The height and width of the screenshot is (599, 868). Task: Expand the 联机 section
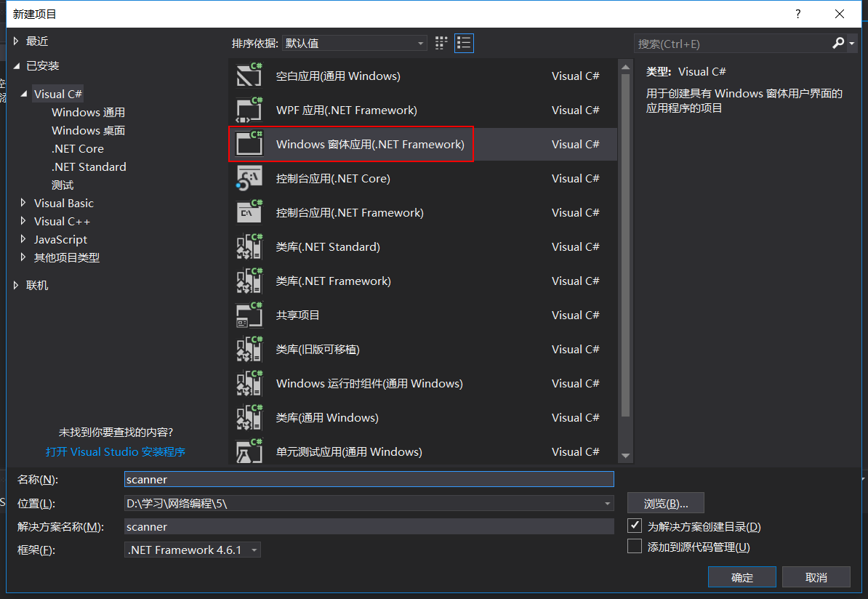pyautogui.click(x=16, y=285)
